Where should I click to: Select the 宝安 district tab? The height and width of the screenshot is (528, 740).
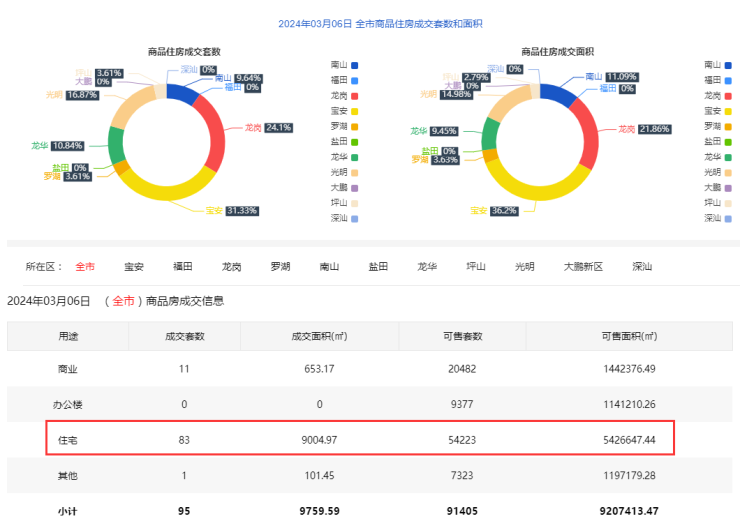click(x=134, y=267)
